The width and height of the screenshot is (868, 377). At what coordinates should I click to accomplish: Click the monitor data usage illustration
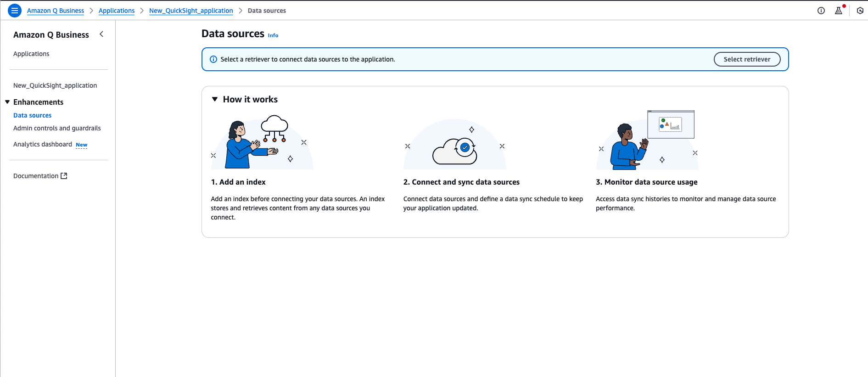tap(647, 140)
